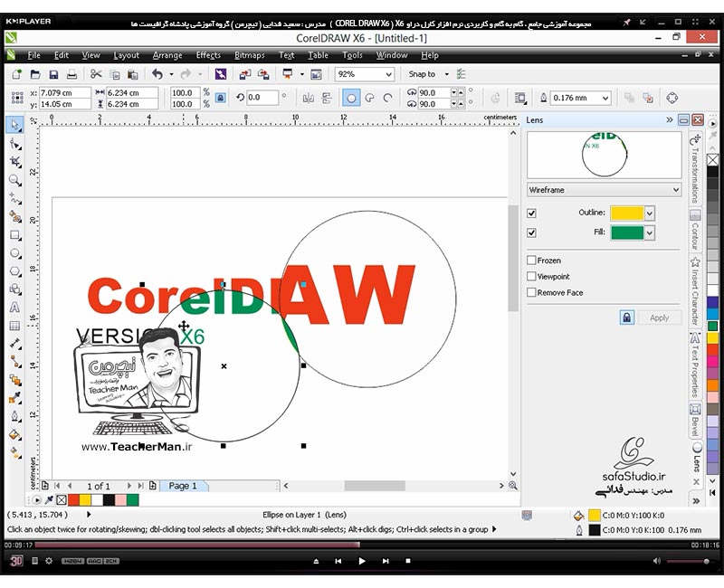Click the New document icon

16,74
